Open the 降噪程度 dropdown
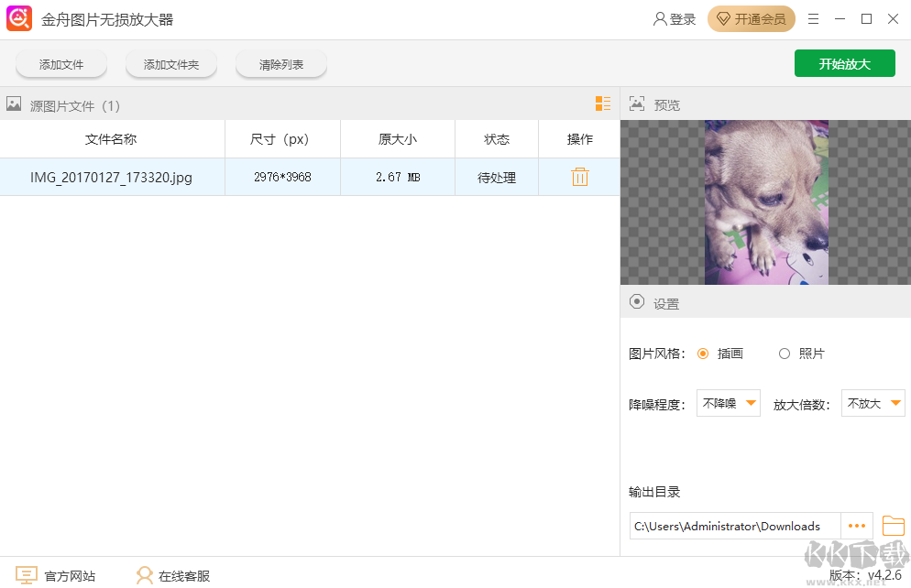This screenshot has height=588, width=911. click(x=729, y=402)
